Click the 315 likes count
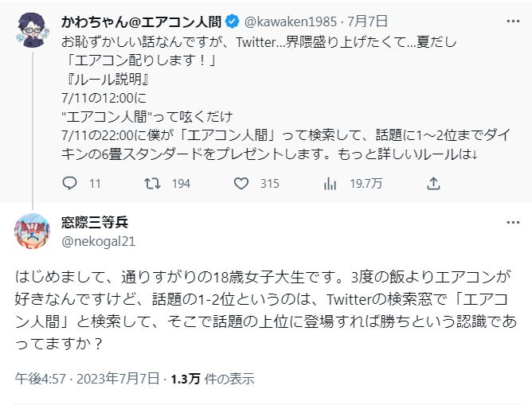The height and width of the screenshot is (405, 532). click(269, 184)
